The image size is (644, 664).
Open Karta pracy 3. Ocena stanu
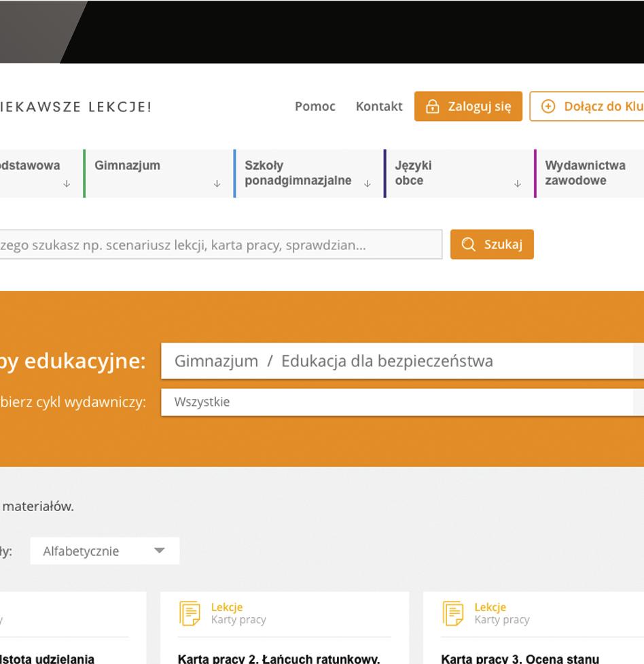click(520, 659)
